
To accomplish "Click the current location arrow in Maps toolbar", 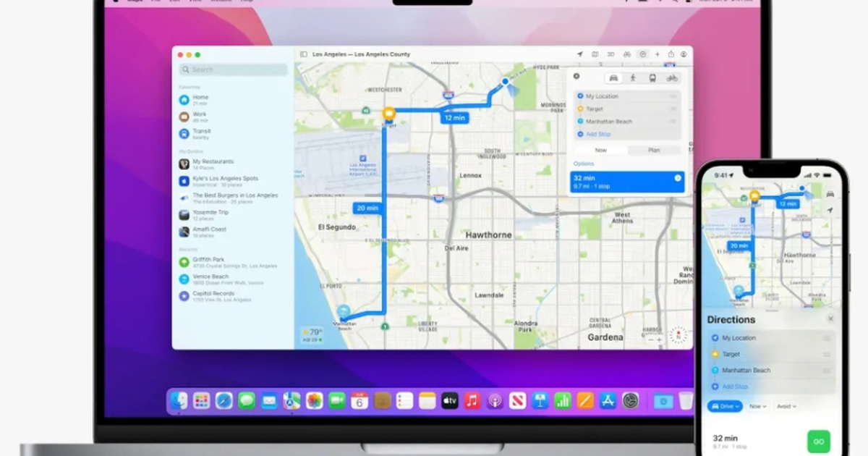I will pos(579,54).
